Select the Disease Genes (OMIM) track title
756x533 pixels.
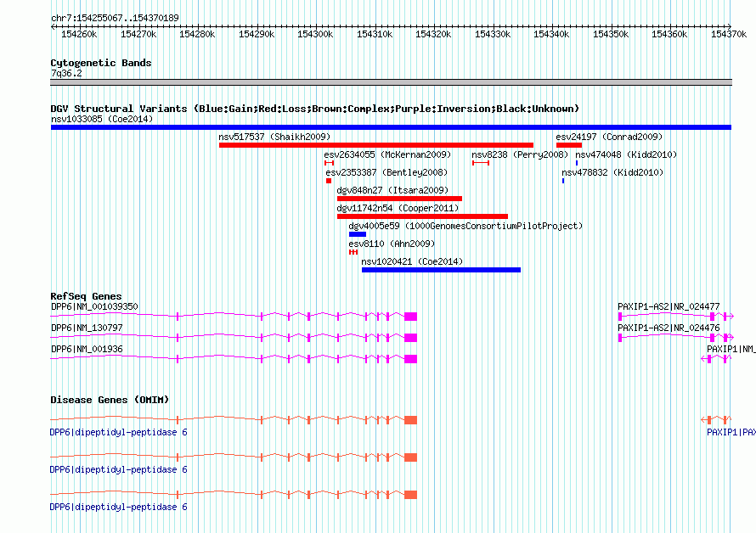110,400
